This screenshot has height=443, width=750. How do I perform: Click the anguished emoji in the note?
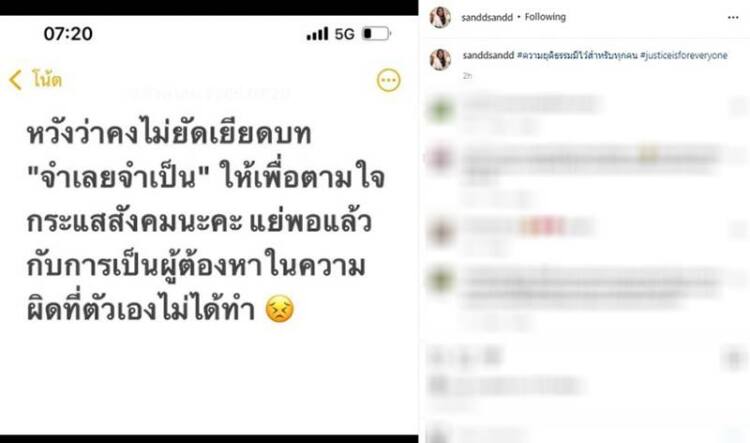[280, 309]
